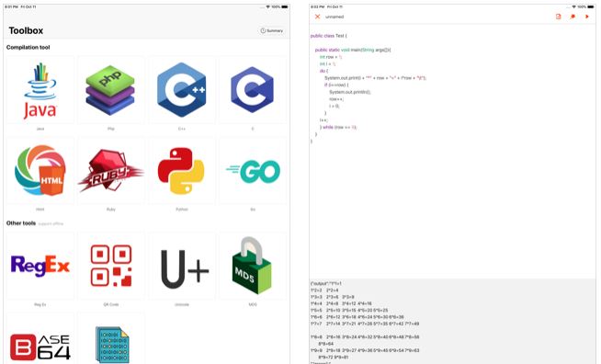Click the output line starting 1*2=2

point(324,290)
